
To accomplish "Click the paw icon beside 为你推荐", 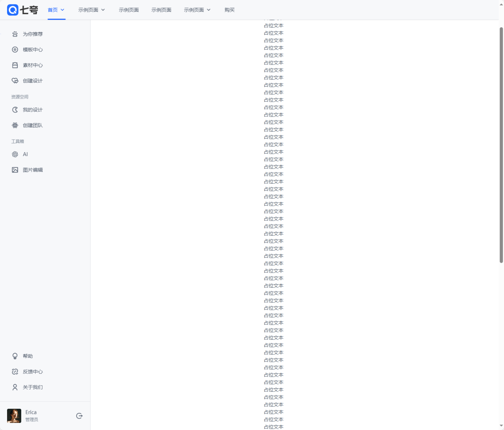I will point(15,34).
